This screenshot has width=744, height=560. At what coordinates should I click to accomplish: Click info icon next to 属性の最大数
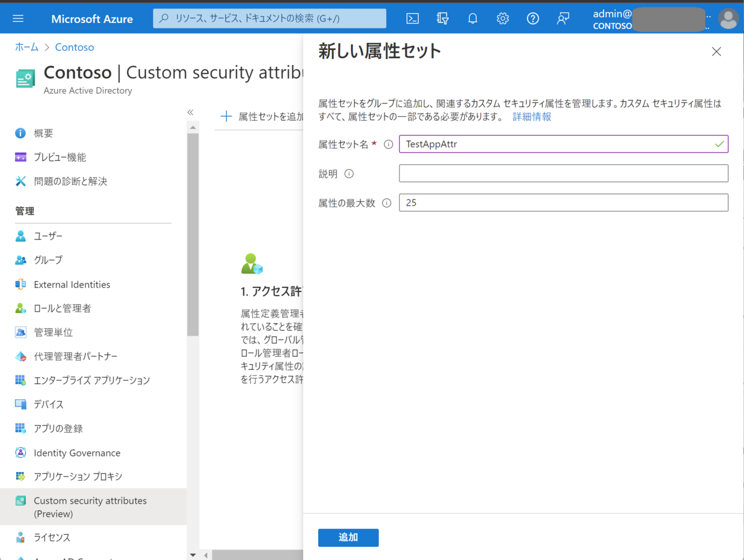coord(387,203)
